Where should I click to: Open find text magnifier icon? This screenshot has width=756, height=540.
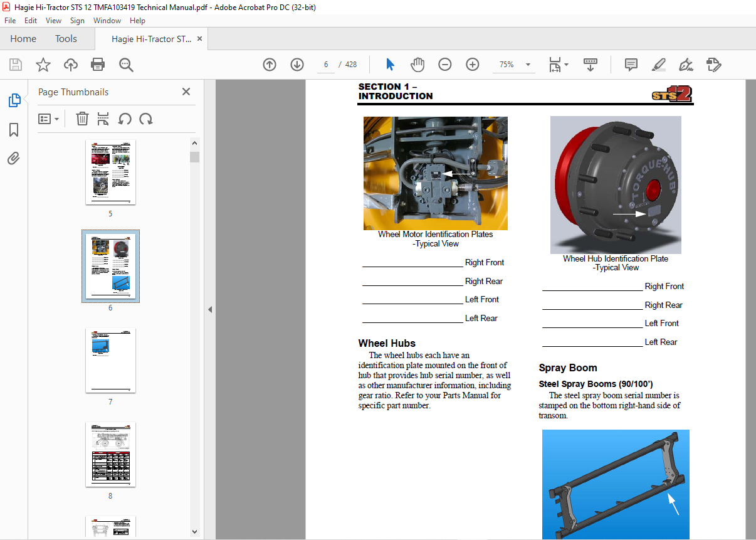[127, 65]
